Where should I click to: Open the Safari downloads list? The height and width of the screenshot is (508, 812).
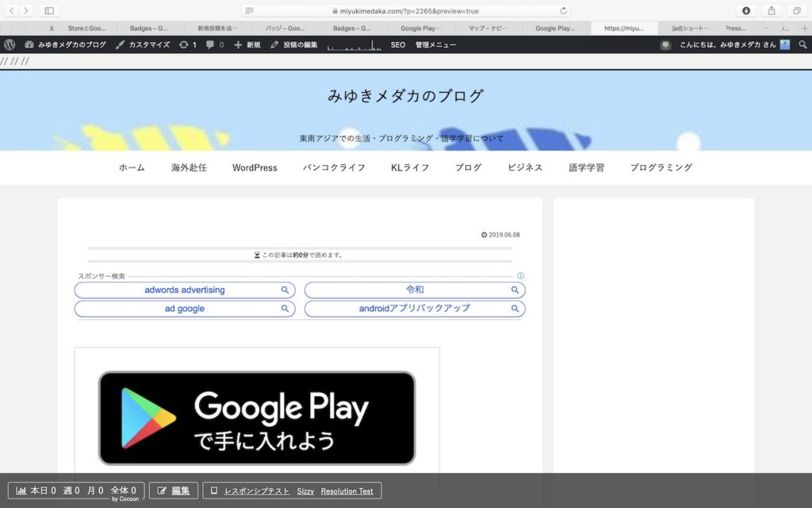coord(746,10)
